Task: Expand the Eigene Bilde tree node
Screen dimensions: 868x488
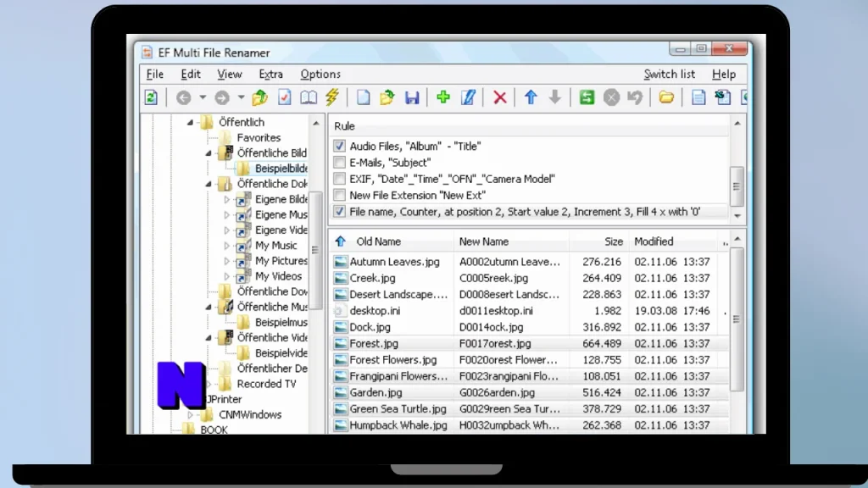Action: click(x=226, y=199)
